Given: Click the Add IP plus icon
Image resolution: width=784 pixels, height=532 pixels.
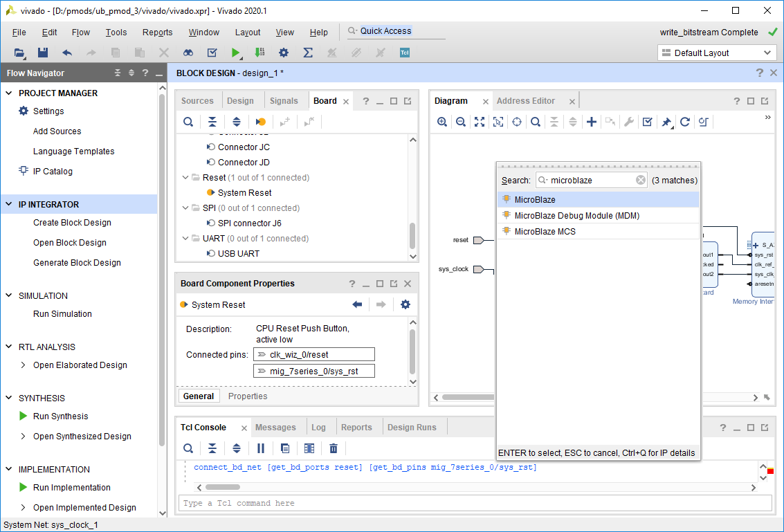Looking at the screenshot, I should (x=592, y=122).
